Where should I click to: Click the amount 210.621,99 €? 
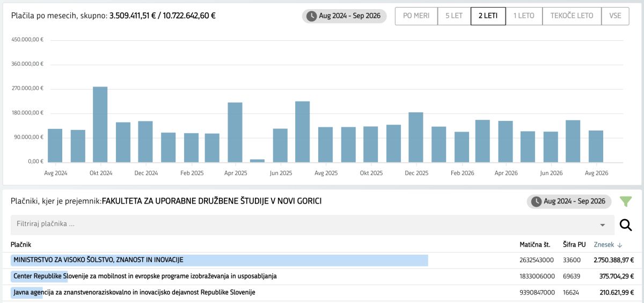(x=617, y=292)
